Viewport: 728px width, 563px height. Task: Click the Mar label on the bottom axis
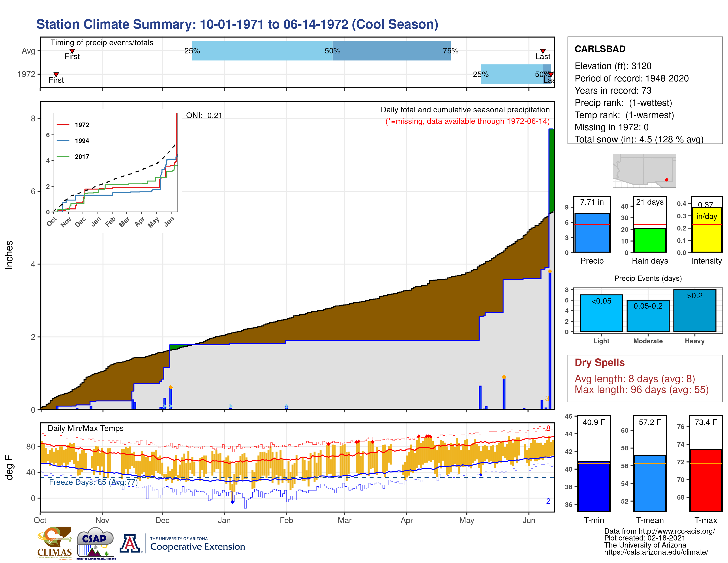(x=344, y=520)
